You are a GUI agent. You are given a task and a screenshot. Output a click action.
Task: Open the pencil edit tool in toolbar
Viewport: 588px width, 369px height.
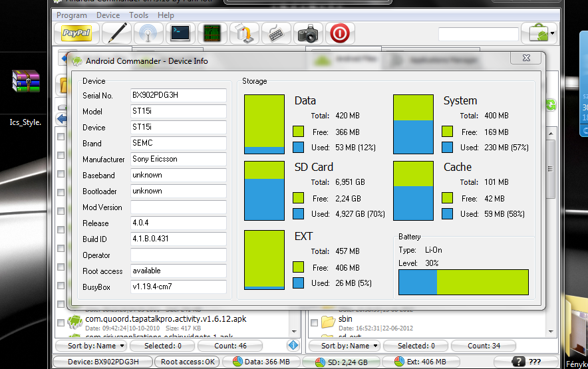[116, 33]
